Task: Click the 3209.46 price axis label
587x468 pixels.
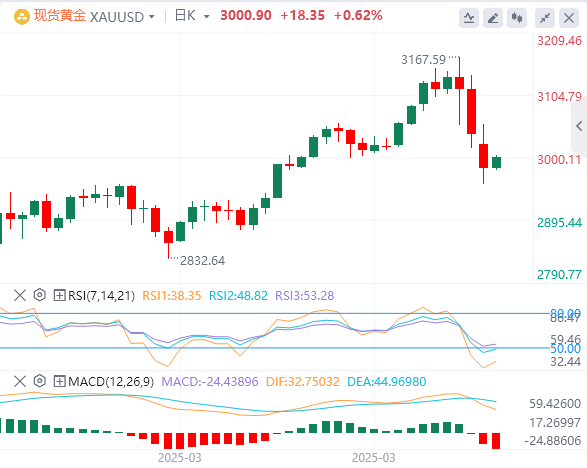Action: pyautogui.click(x=559, y=40)
